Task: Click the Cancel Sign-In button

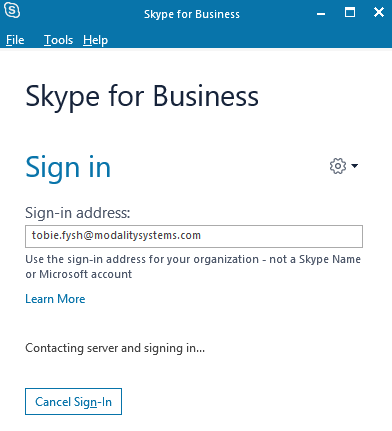Action: pos(73,401)
